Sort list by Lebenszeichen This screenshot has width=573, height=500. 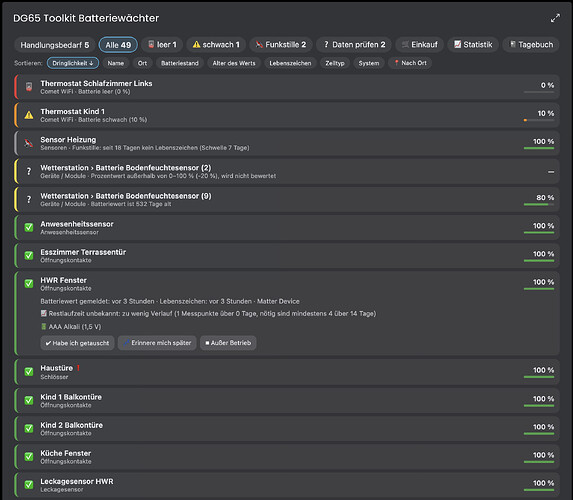click(290, 63)
